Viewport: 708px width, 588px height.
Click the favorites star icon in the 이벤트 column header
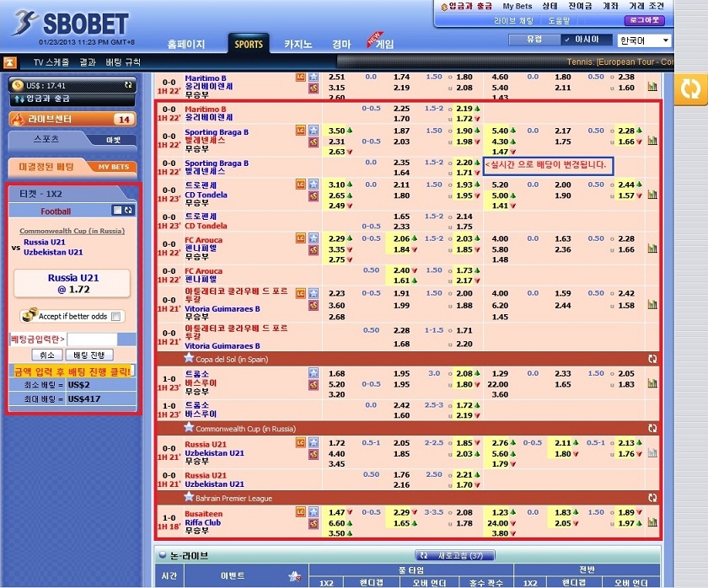tap(294, 576)
